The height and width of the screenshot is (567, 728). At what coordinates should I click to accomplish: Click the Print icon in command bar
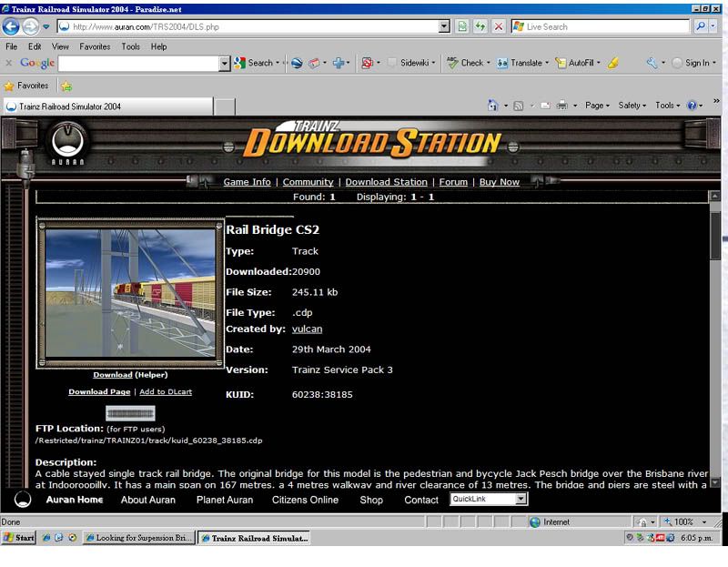pos(561,106)
